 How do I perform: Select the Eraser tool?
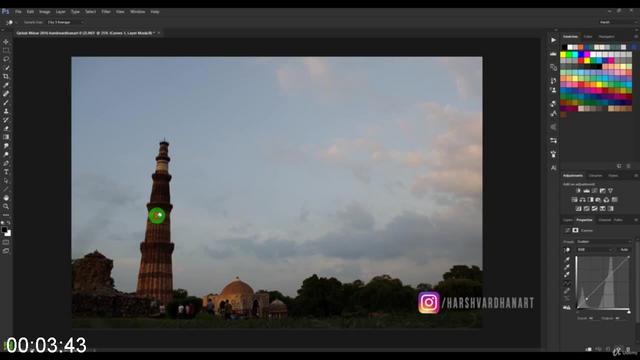6,129
